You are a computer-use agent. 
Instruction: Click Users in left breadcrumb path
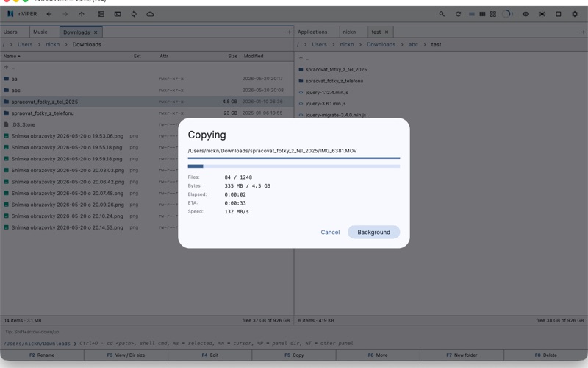tap(25, 44)
